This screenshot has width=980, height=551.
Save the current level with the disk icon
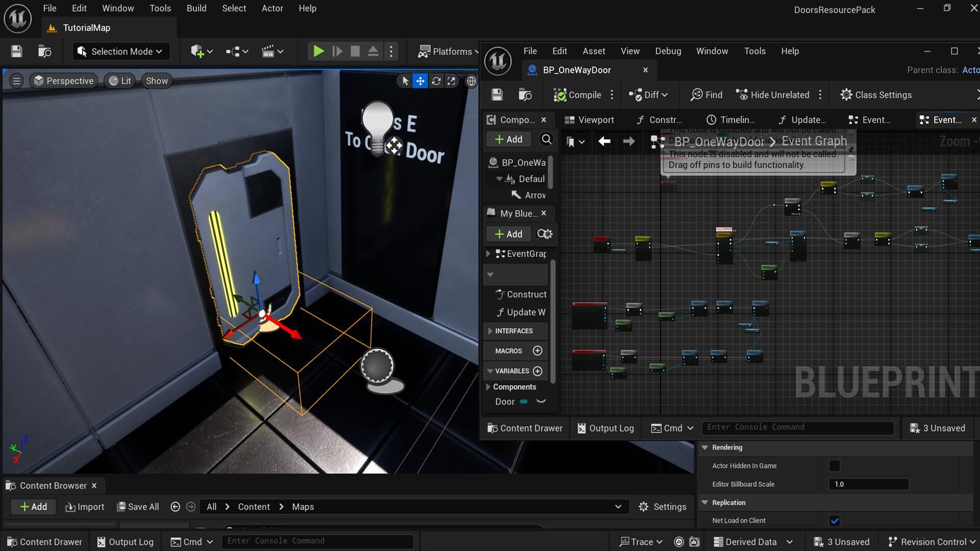pos(16,51)
